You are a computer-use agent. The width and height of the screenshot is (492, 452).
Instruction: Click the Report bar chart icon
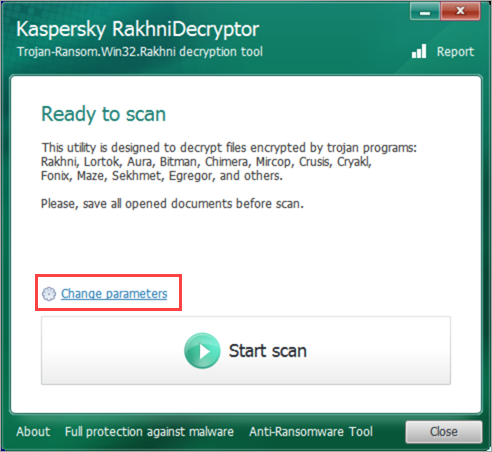pyautogui.click(x=419, y=51)
